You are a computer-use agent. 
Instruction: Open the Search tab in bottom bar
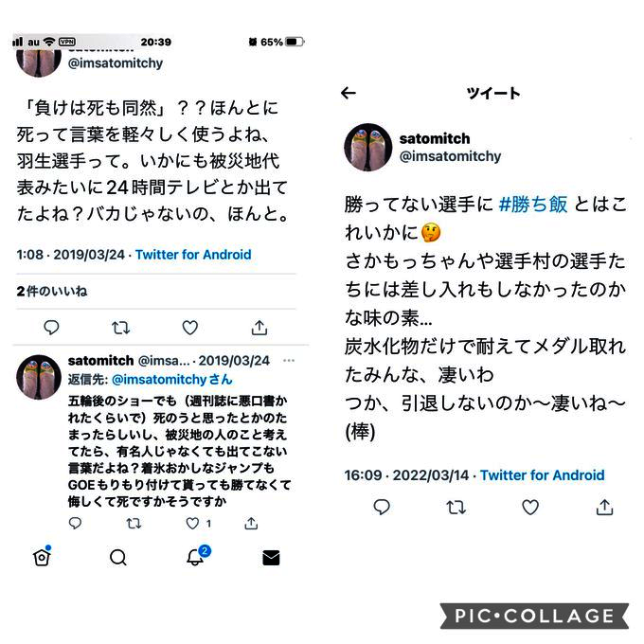(118, 557)
